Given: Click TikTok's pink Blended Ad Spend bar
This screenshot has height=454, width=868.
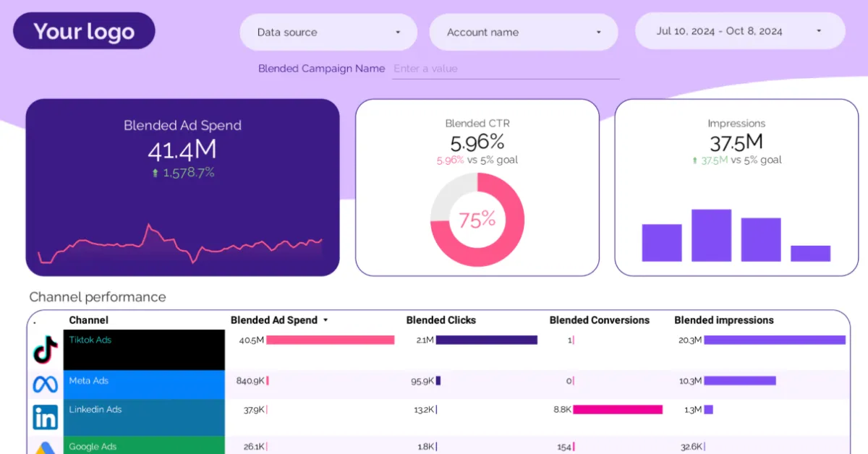Looking at the screenshot, I should tap(329, 340).
